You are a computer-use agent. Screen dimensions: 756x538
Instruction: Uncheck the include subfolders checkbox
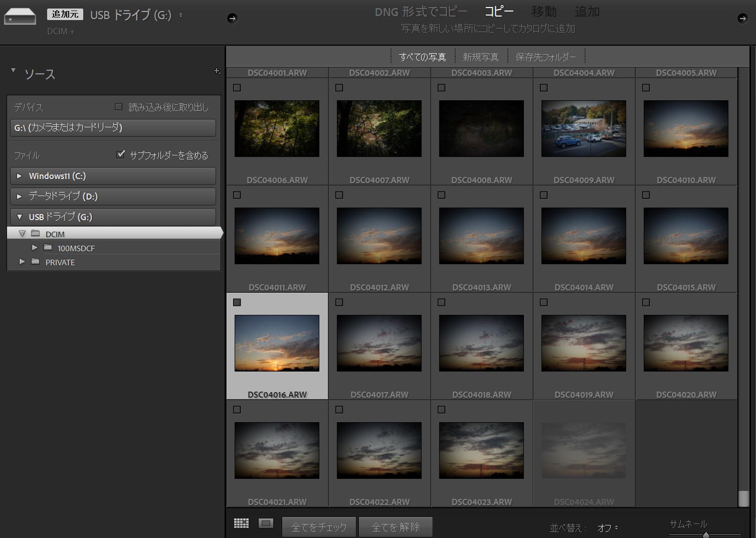[120, 154]
